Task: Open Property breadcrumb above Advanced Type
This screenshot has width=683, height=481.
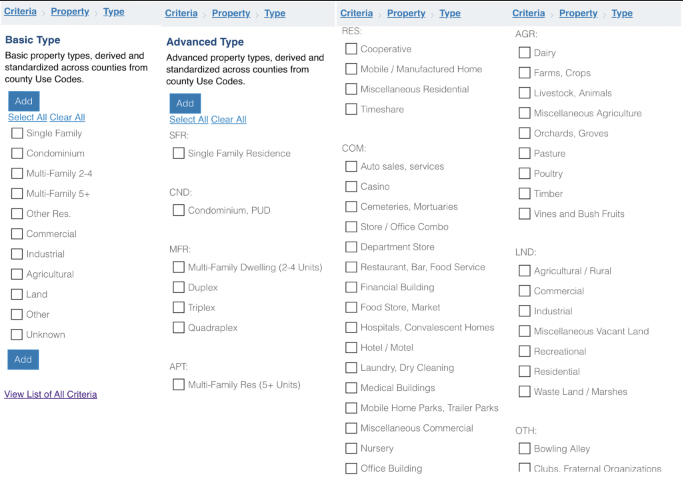Action: (x=231, y=13)
